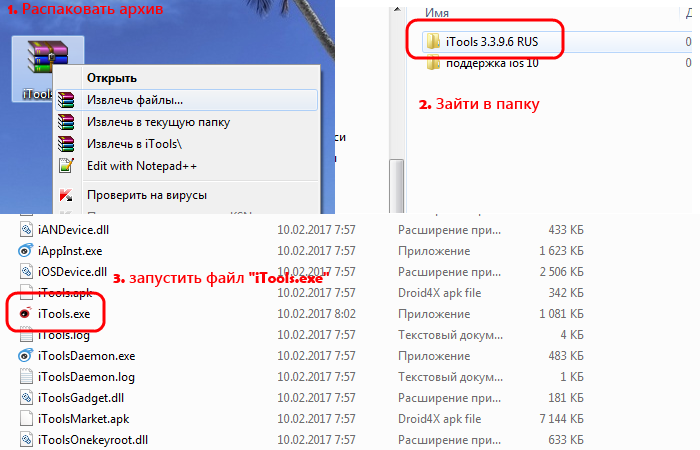The image size is (700, 450).
Task: Select the iToolsMarket.apk file
Action: pyautogui.click(x=84, y=418)
